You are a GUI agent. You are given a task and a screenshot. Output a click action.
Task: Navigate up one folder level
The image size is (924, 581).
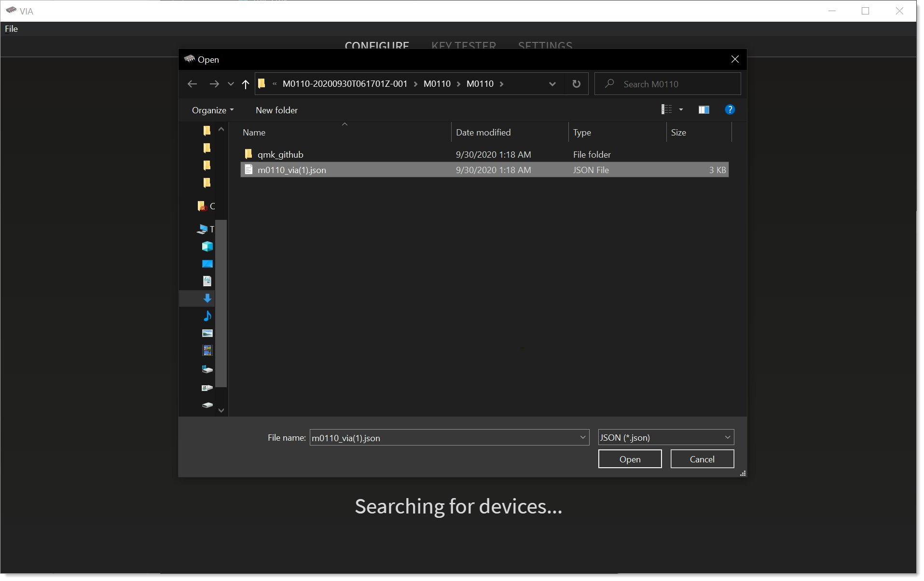(x=245, y=84)
